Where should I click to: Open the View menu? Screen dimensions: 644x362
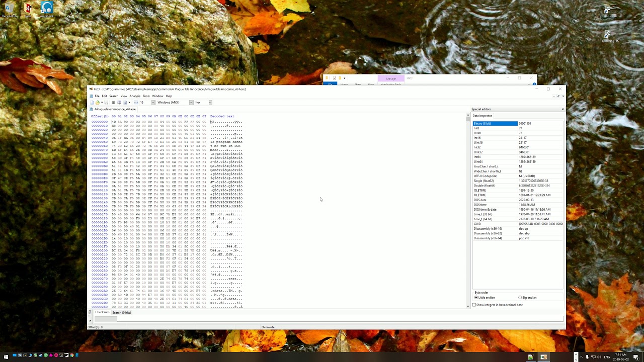(x=124, y=96)
